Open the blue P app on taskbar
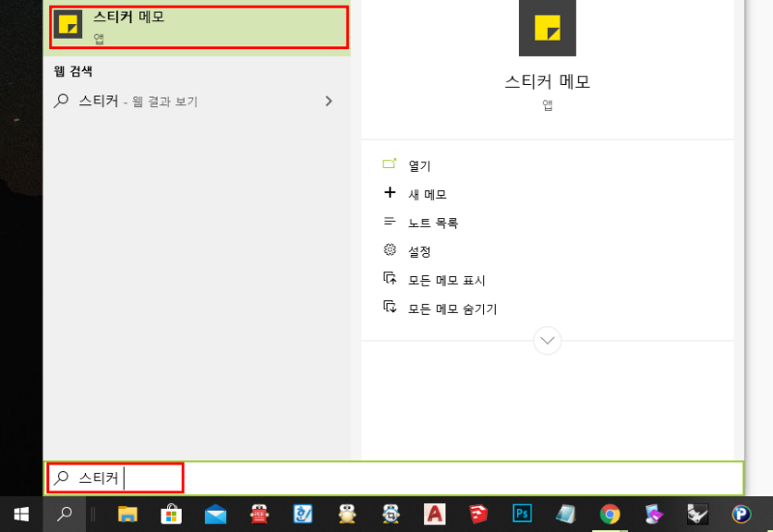 [741, 515]
